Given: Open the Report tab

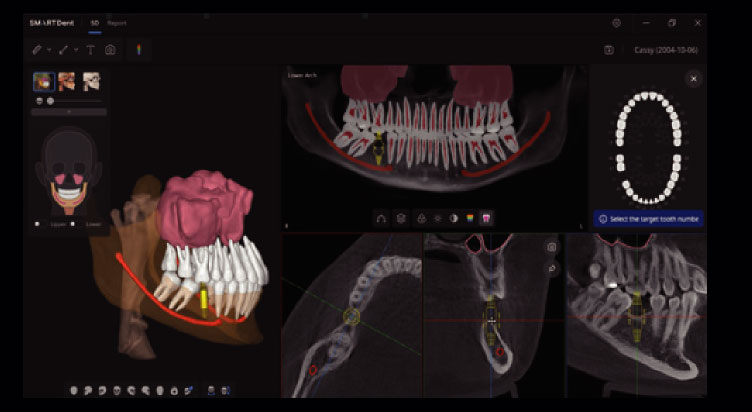Looking at the screenshot, I should pos(116,22).
